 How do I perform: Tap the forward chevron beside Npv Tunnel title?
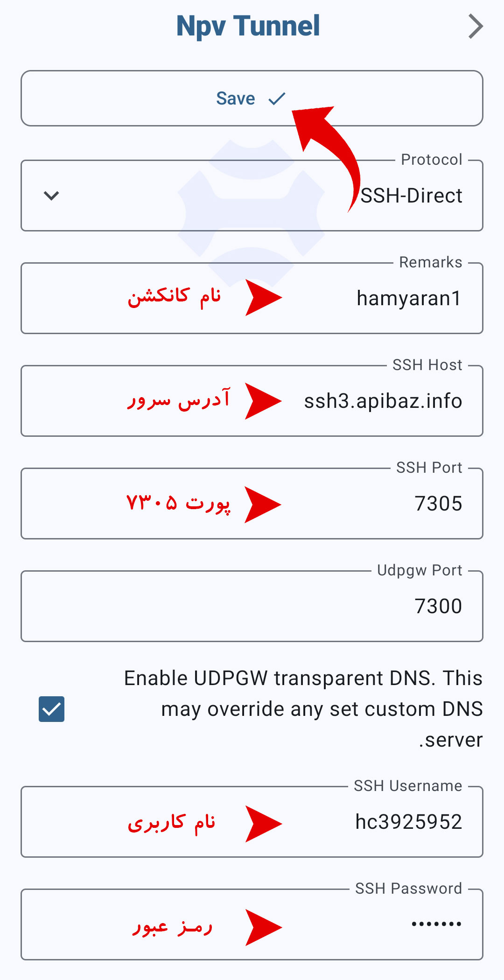[x=476, y=27]
